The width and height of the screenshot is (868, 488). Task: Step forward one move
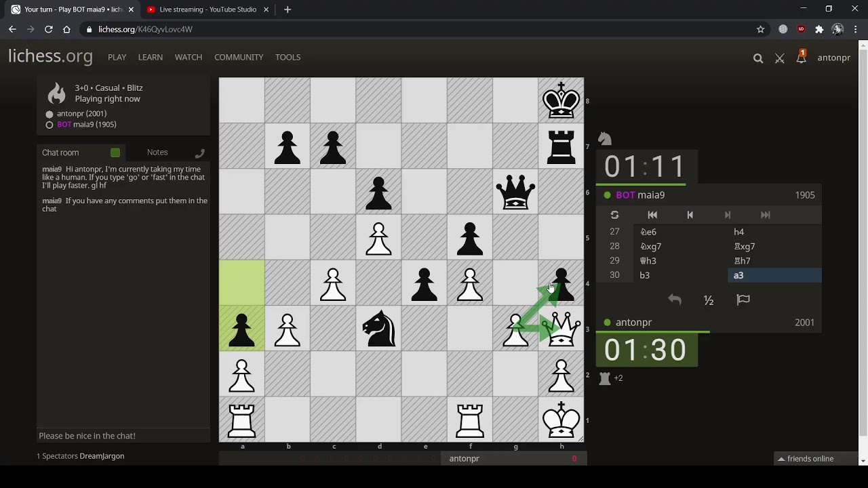point(728,215)
